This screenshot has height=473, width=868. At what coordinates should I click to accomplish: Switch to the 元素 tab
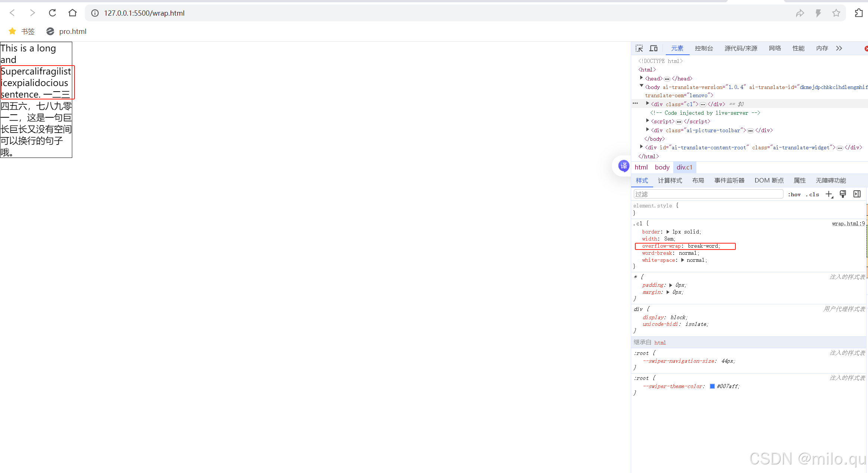click(677, 48)
